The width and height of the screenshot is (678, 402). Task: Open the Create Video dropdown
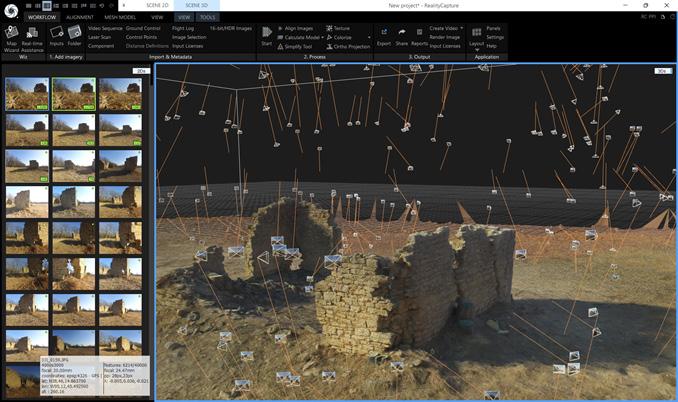[x=462, y=28]
